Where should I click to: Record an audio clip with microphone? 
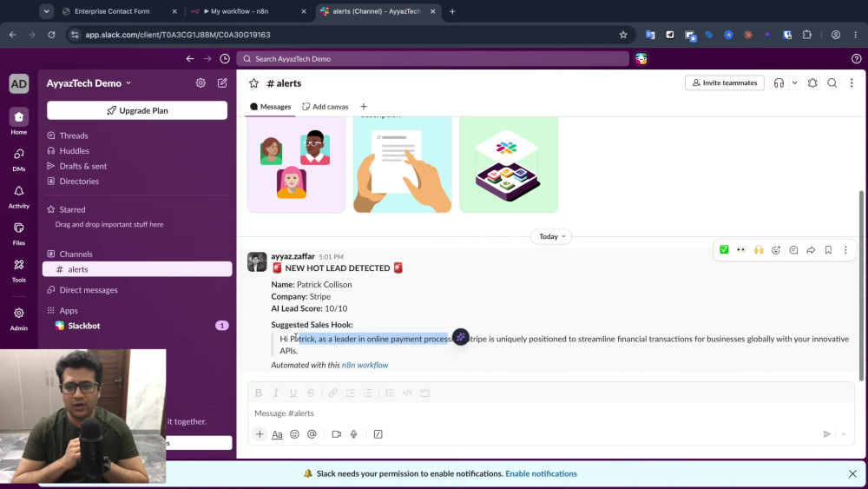point(354,435)
